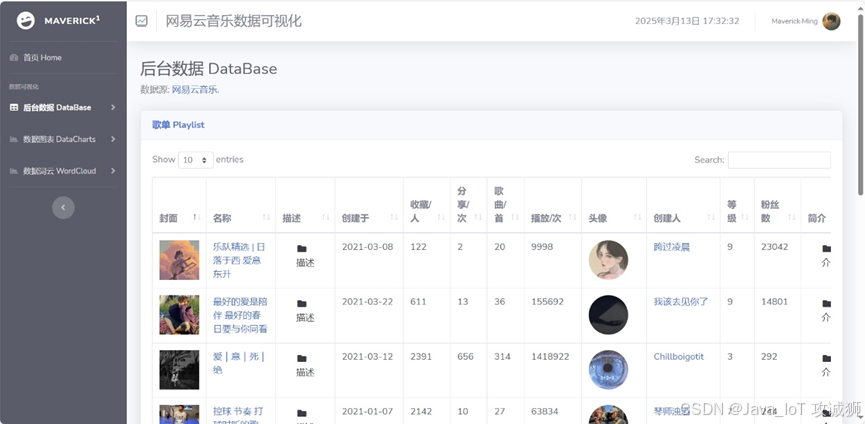Click the cover thumbnail of 最好的爱是陪伴 playlist
The height and width of the screenshot is (424, 865).
click(179, 315)
